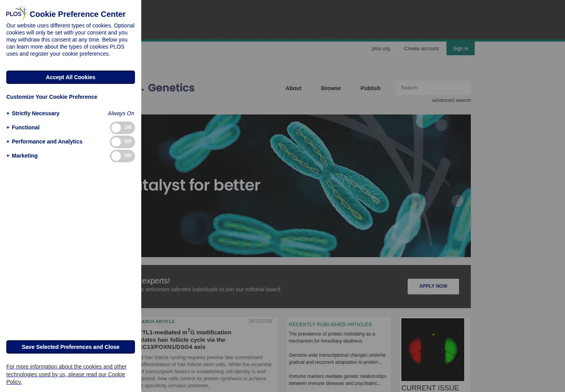The image size is (565, 392).
Task: Click the Sign in button
Action: coord(461,49)
